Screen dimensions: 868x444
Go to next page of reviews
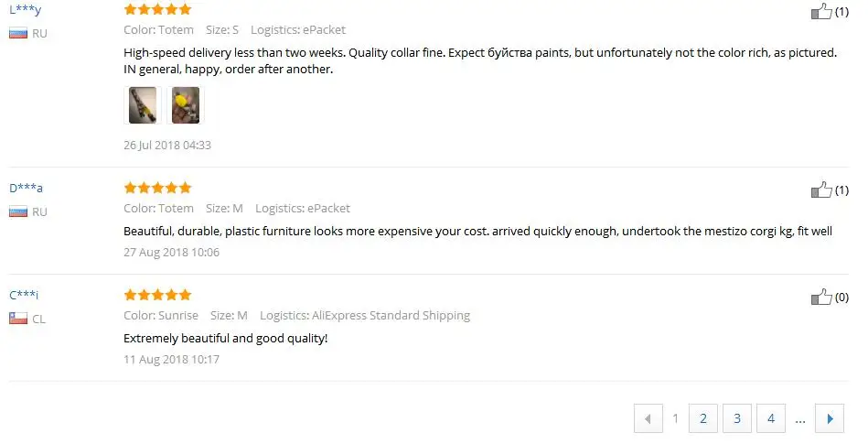(x=830, y=418)
